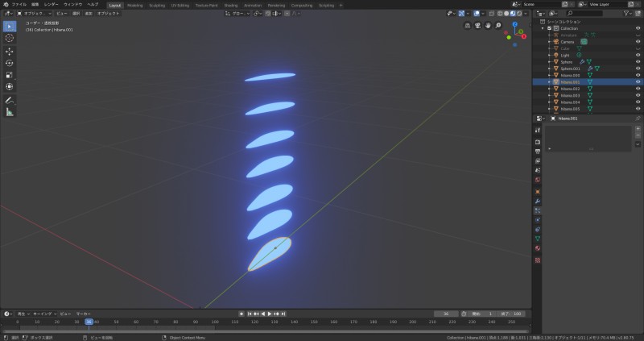Switch to the Shading workspace tab

point(231,6)
